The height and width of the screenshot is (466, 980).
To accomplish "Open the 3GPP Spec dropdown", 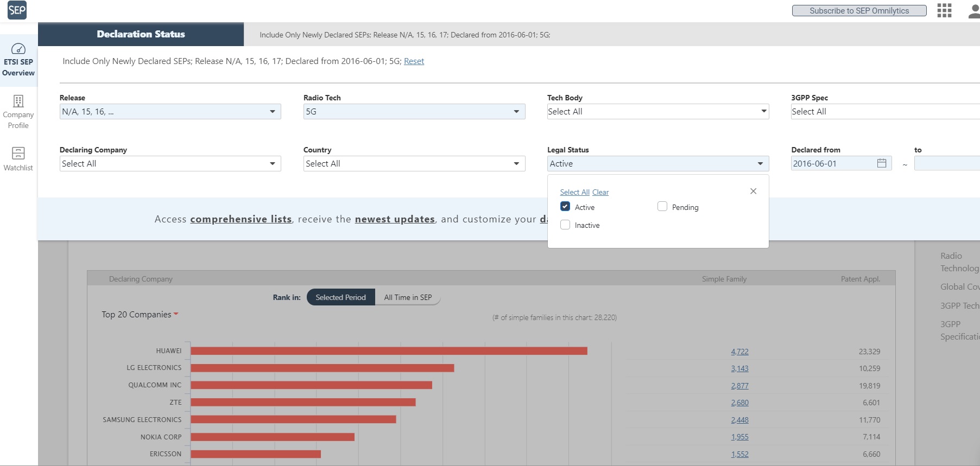I will pyautogui.click(x=886, y=112).
